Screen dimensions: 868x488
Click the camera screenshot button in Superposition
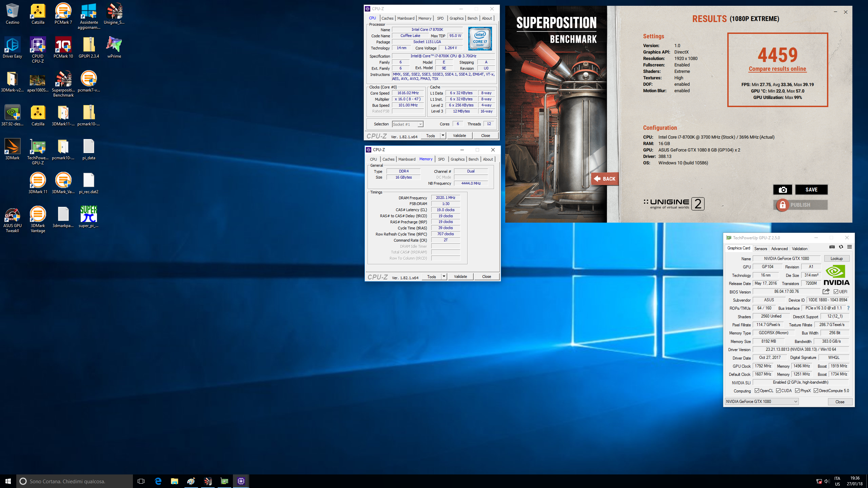783,189
